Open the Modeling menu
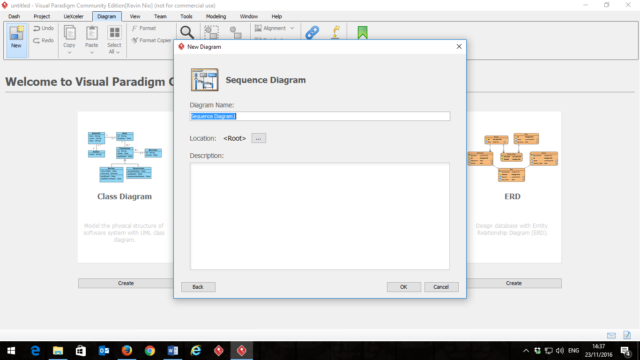Screen dimensions: 640x360 [216, 16]
